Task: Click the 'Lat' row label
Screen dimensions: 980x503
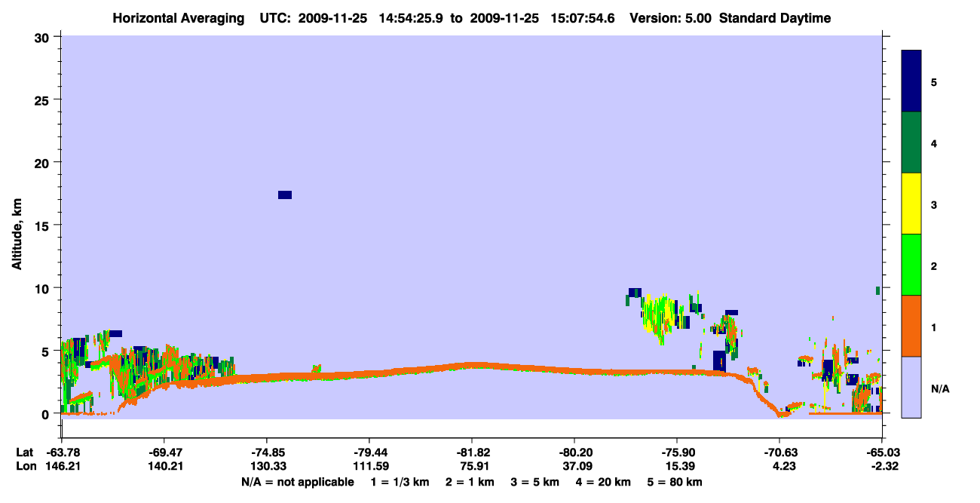Action: point(24,452)
